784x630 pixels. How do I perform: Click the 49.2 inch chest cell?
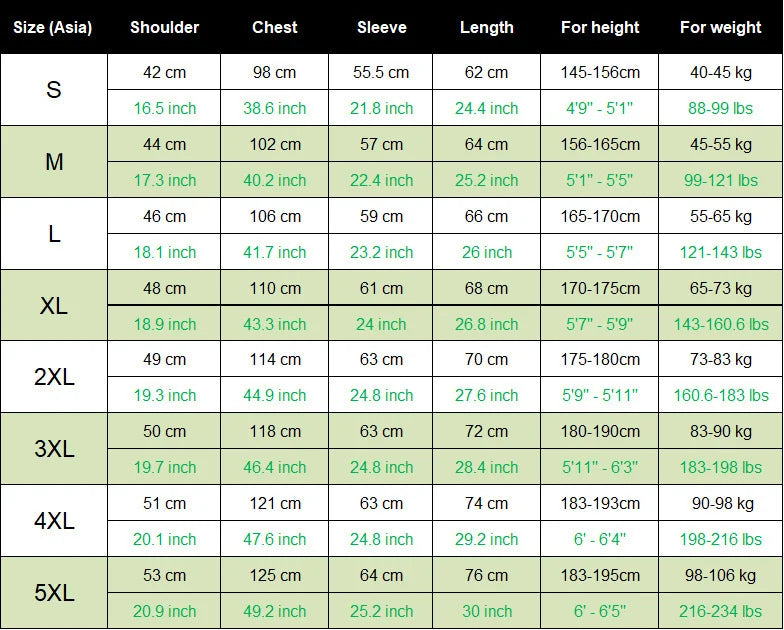click(x=274, y=611)
